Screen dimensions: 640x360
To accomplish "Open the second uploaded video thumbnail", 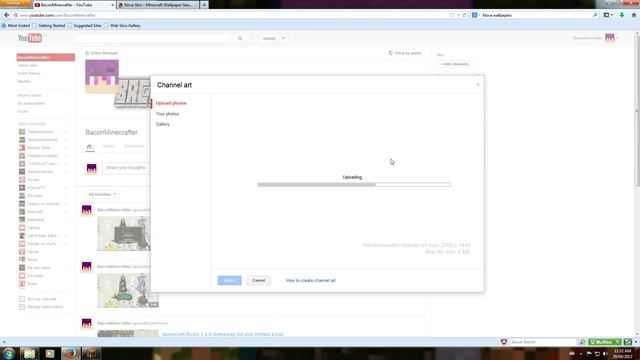I will click(x=128, y=290).
